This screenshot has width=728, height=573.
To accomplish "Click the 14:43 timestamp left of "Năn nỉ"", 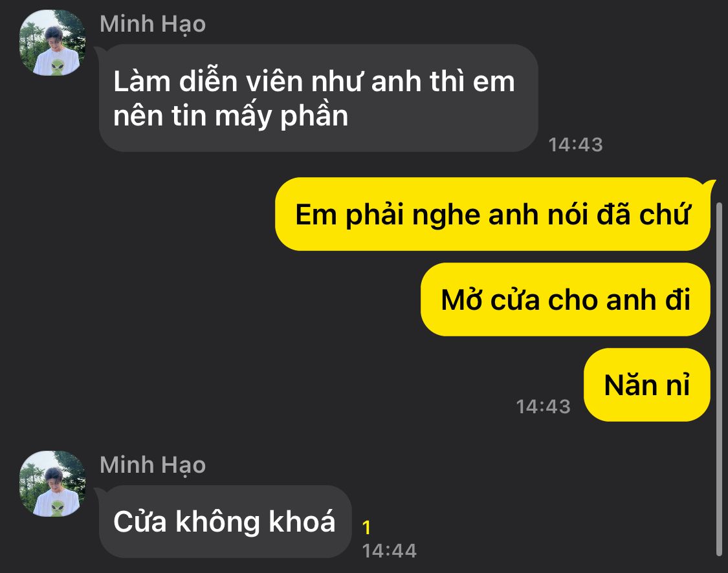I will click(x=543, y=406).
